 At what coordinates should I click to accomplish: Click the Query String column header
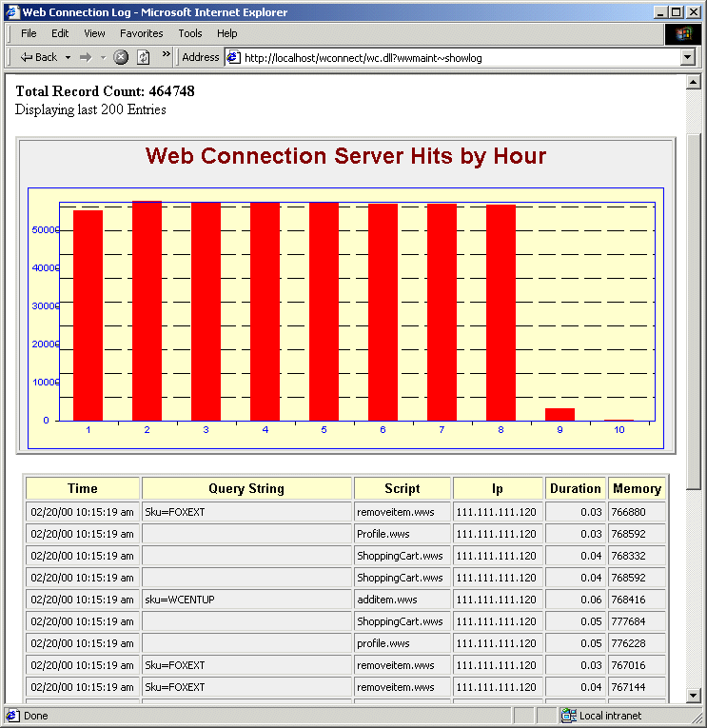(x=246, y=488)
